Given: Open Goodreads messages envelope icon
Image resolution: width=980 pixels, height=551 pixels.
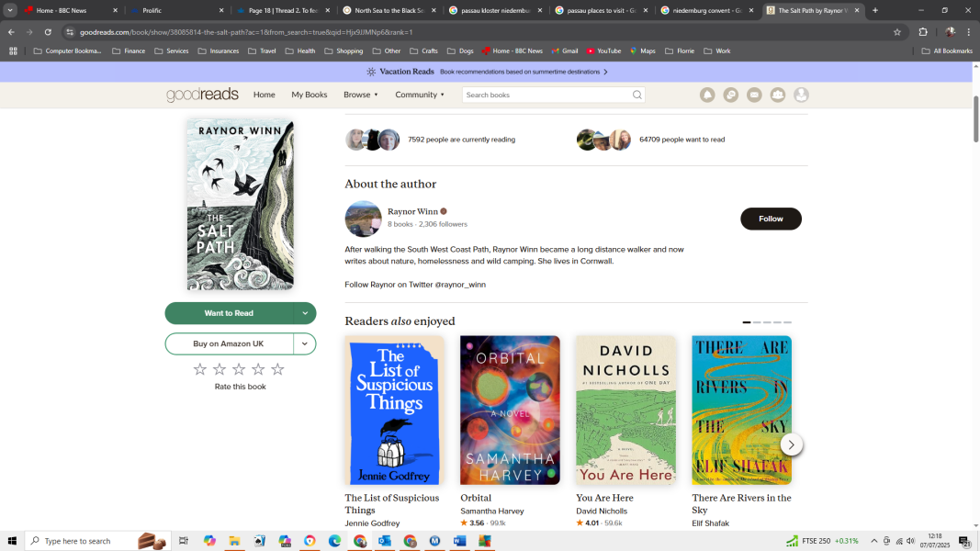Looking at the screenshot, I should pos(754,95).
